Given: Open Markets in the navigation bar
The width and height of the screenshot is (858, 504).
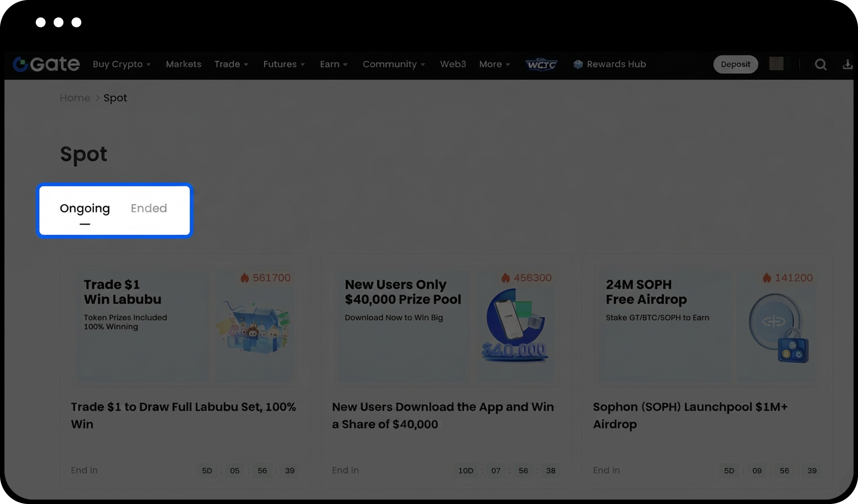Looking at the screenshot, I should pos(183,64).
